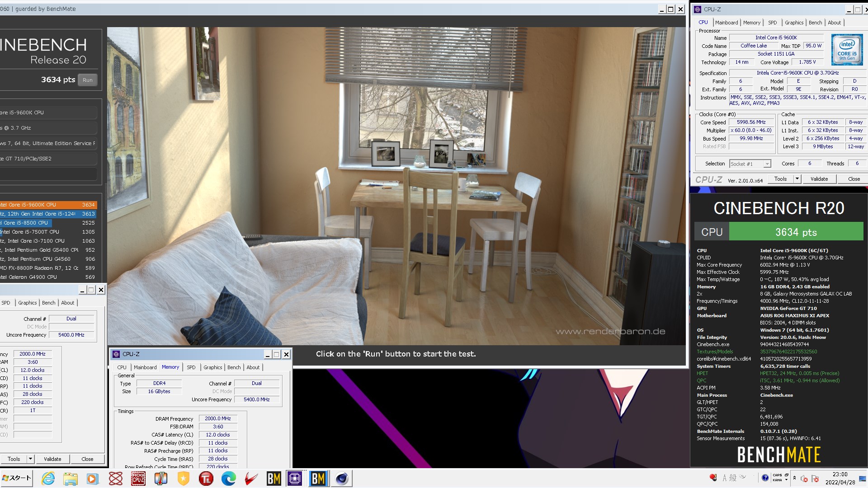This screenshot has height=488, width=868.
Task: Open the red atom-shaped taskbar icon
Action: [116, 479]
